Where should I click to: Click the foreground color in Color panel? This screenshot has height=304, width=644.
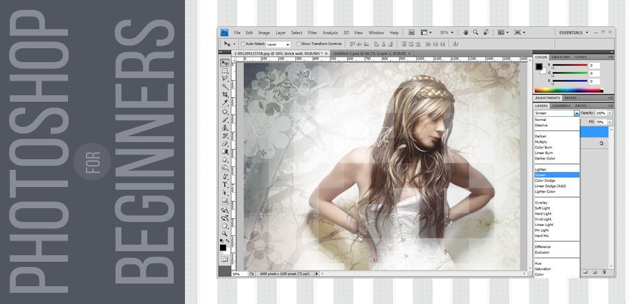click(x=538, y=66)
